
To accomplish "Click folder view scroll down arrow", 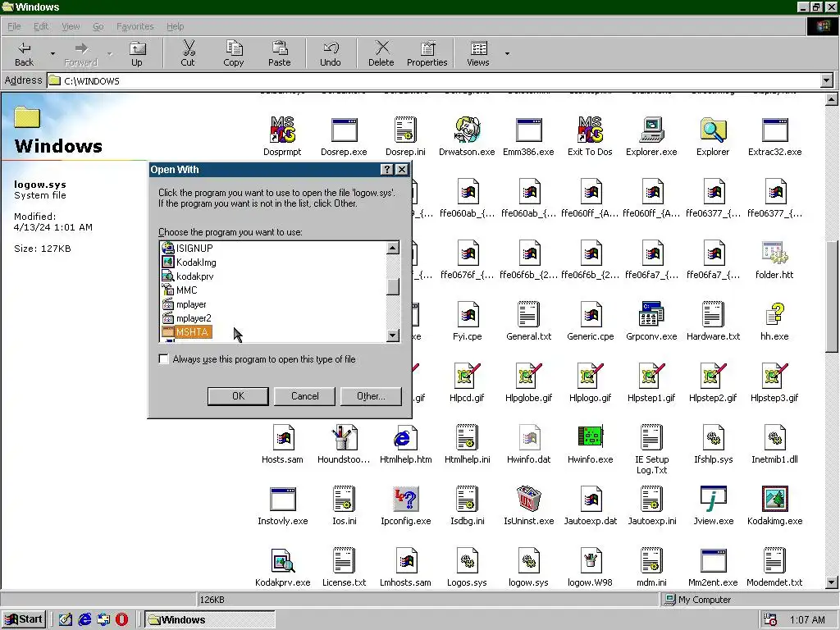I will 832,582.
